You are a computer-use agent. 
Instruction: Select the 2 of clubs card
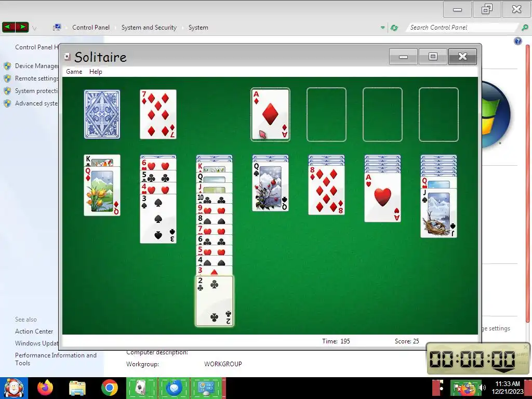(x=215, y=301)
